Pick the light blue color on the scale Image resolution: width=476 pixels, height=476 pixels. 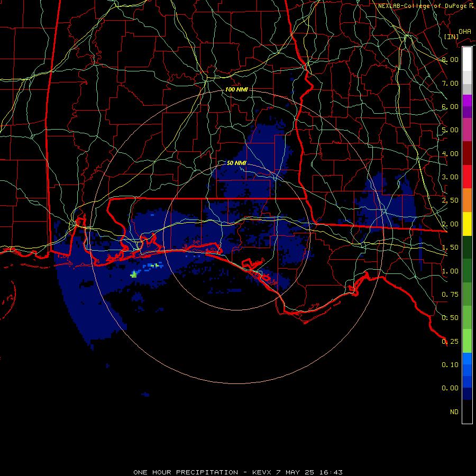pyautogui.click(x=467, y=359)
